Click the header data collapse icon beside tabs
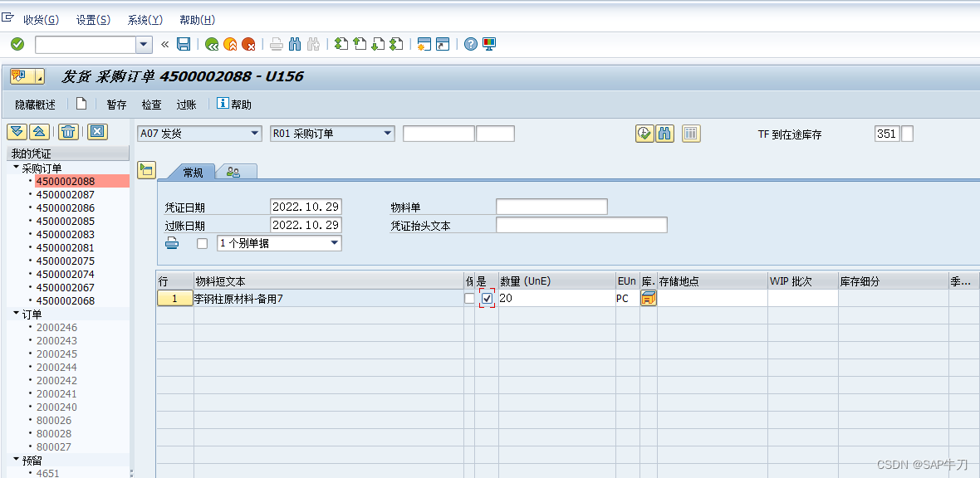Image resolution: width=980 pixels, height=478 pixels. tap(146, 170)
